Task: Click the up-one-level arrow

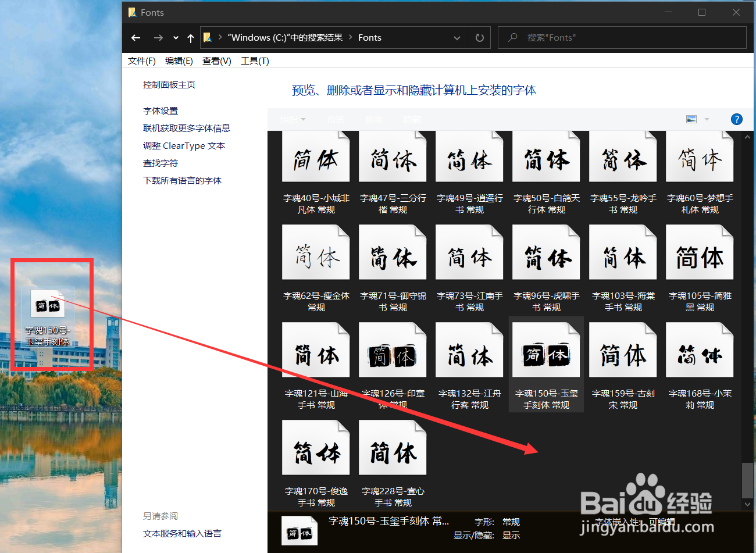Action: pyautogui.click(x=190, y=37)
